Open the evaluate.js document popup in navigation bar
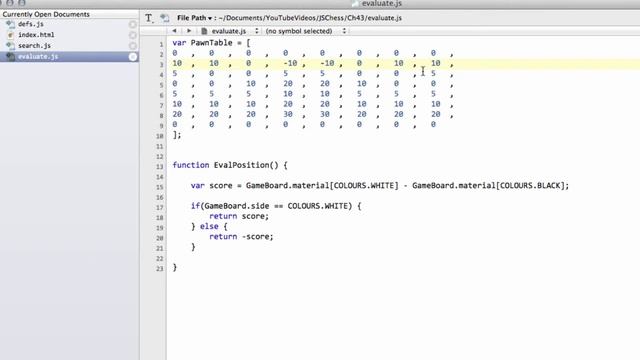 pos(235,31)
